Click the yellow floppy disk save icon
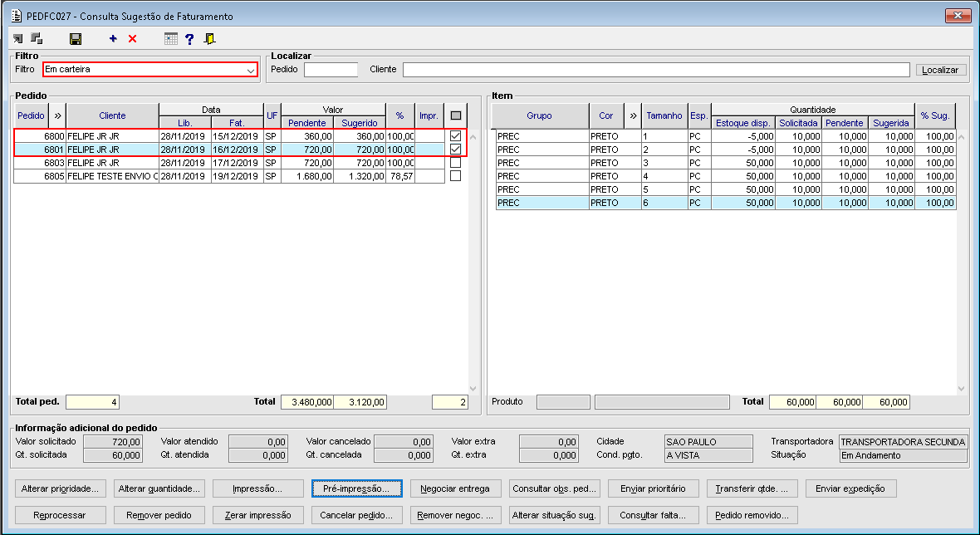Screen dimensions: 980x535 click(x=76, y=39)
